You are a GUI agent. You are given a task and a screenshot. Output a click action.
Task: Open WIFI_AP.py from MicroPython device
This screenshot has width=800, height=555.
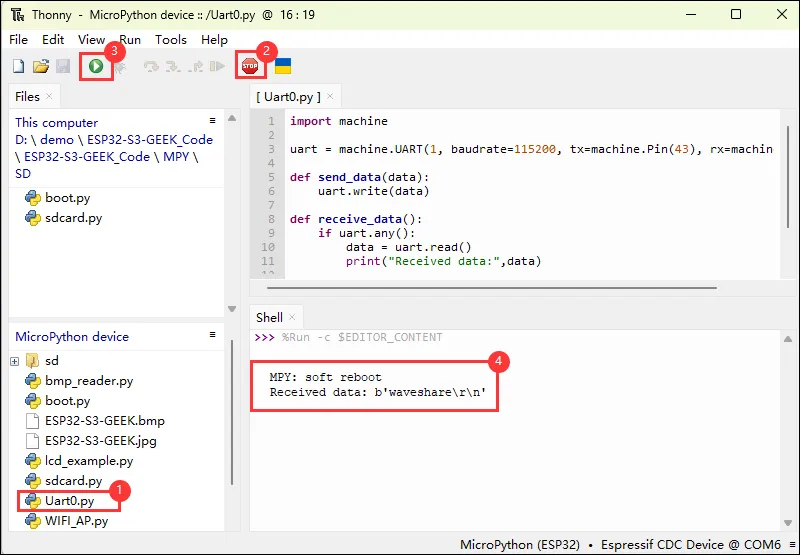[x=76, y=520]
